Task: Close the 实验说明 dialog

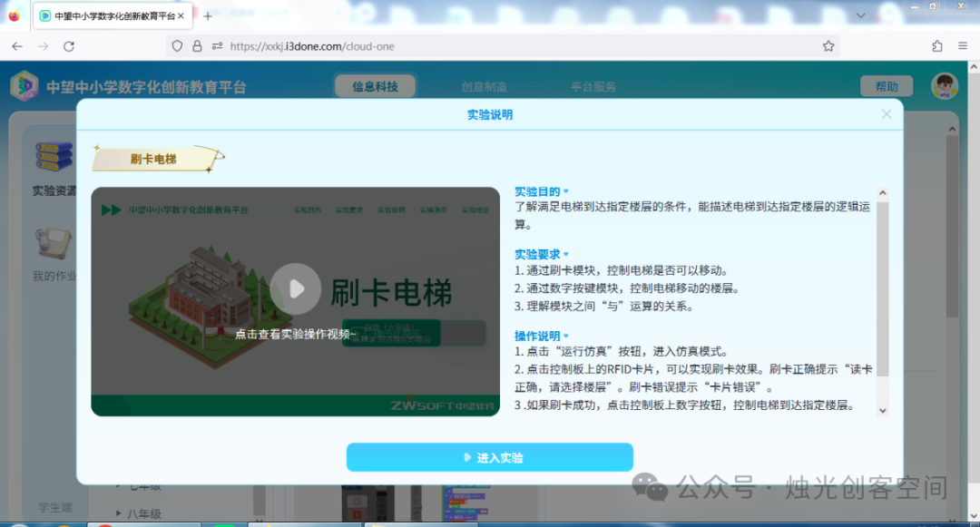Action: (887, 114)
